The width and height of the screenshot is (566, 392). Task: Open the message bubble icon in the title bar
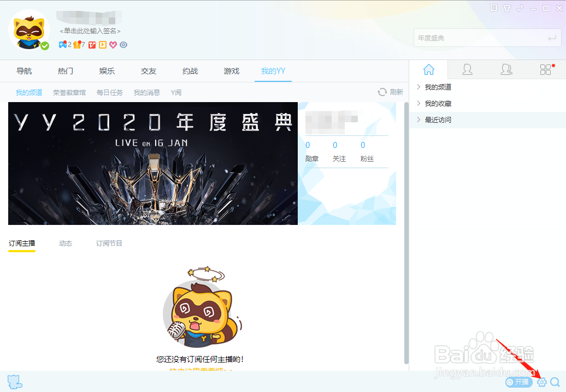pos(494,8)
